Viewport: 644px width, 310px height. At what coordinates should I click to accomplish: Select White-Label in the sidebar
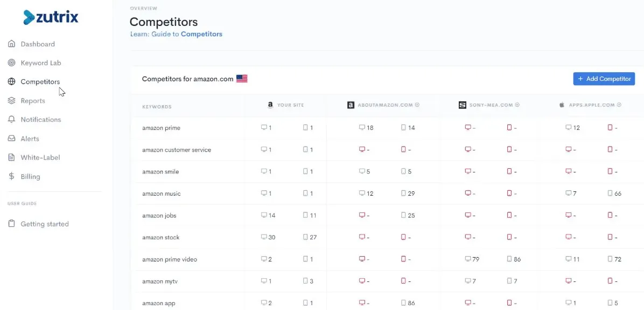coord(40,157)
